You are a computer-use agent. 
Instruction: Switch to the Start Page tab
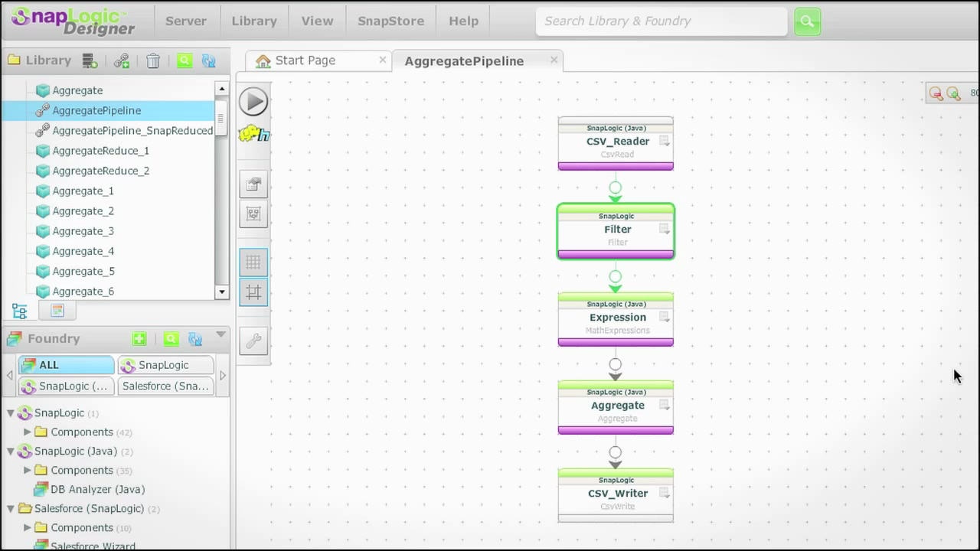click(305, 60)
